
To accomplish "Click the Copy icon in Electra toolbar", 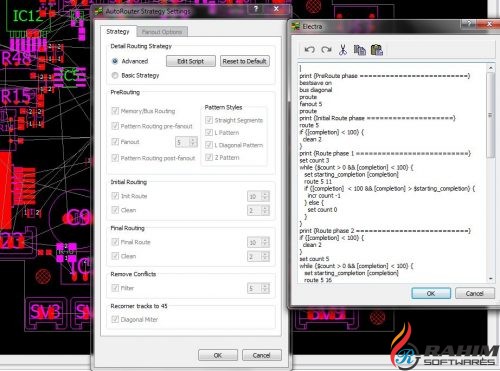I will (360, 50).
